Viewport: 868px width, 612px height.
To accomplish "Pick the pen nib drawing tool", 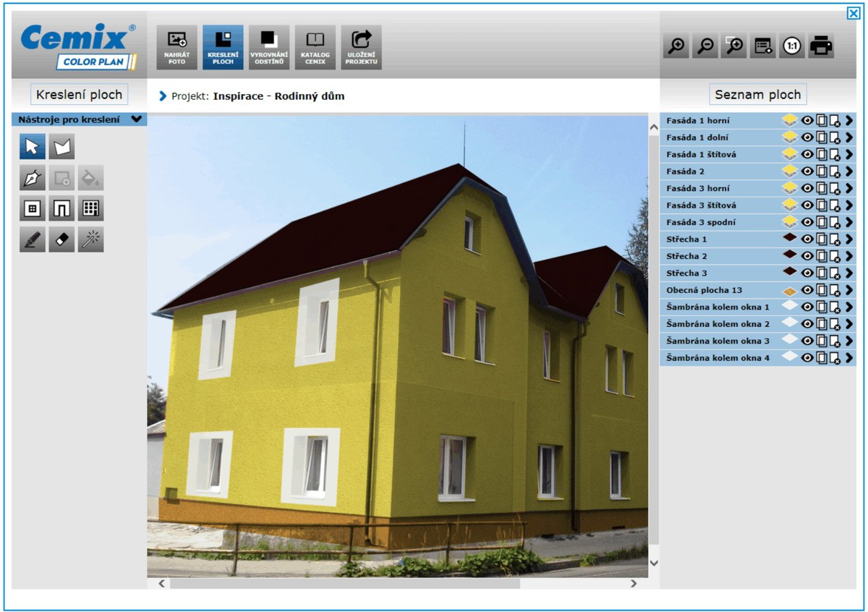I will coord(33,178).
